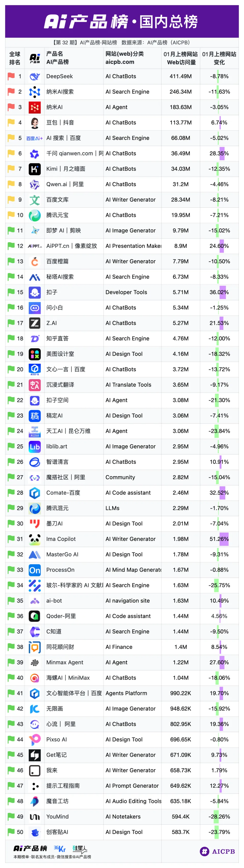
Task: Click the 豆包 avatar icon
Action: coord(35,123)
